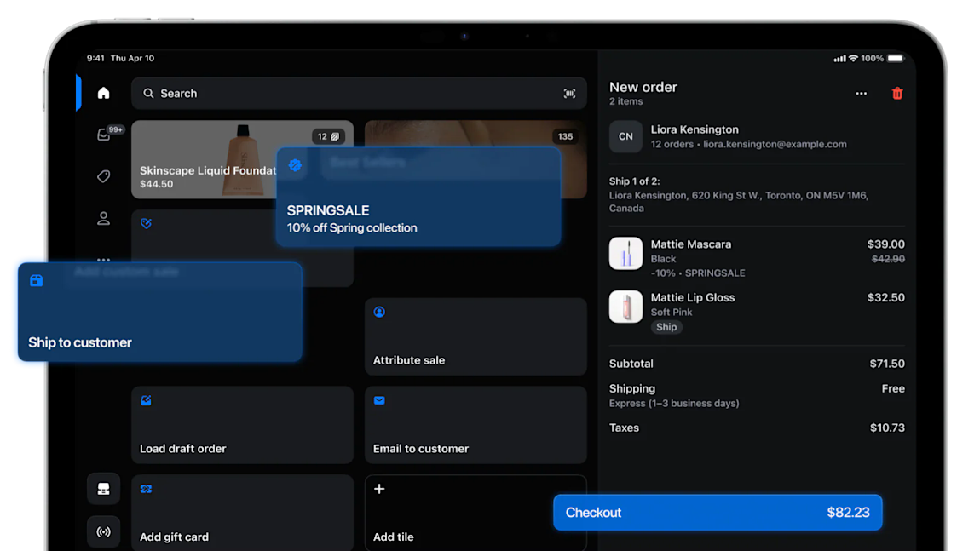
Task: Select the Ship to customer tile
Action: 160,312
